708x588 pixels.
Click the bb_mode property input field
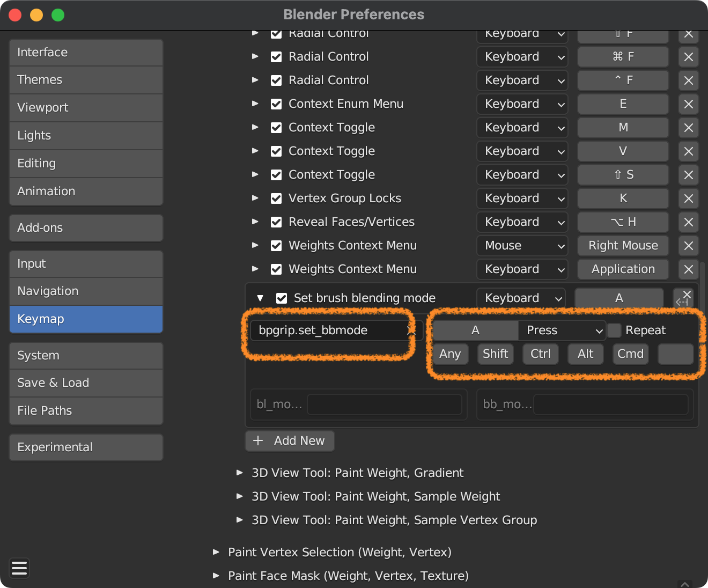click(610, 405)
